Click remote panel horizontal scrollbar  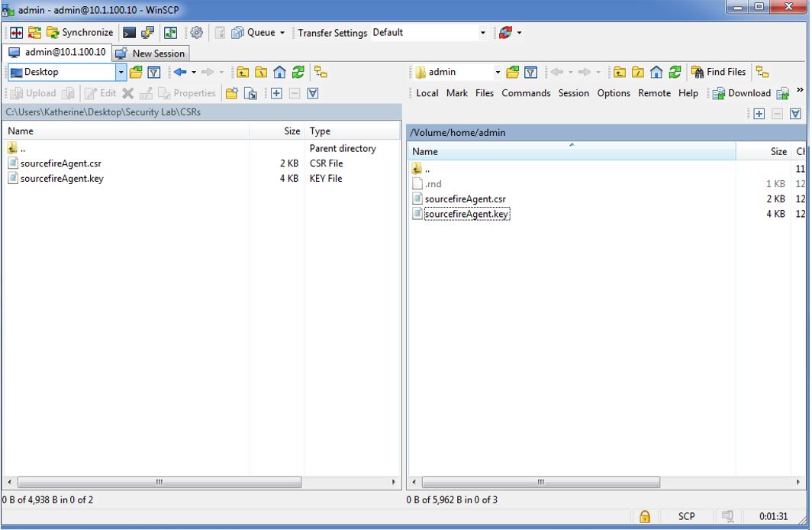pyautogui.click(x=540, y=483)
